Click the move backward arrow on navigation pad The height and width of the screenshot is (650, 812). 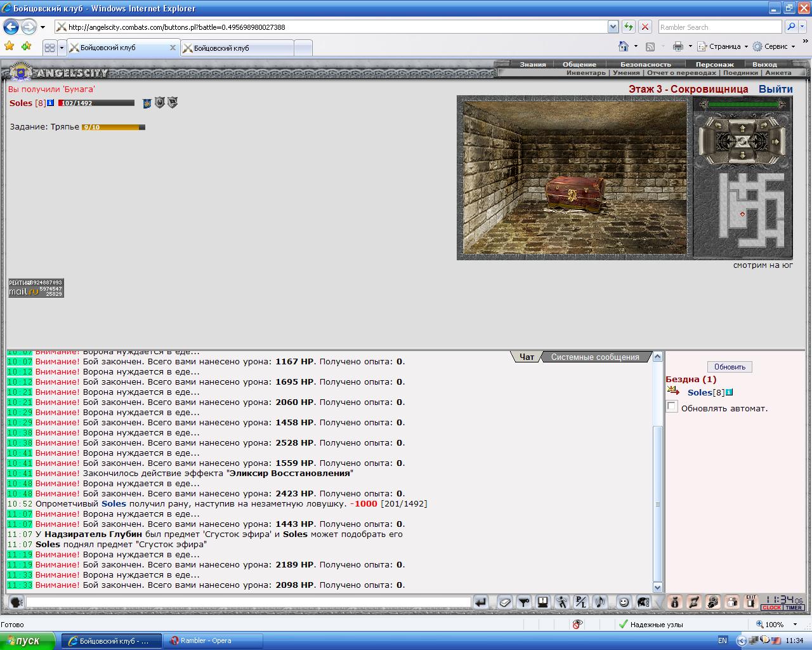pos(742,155)
